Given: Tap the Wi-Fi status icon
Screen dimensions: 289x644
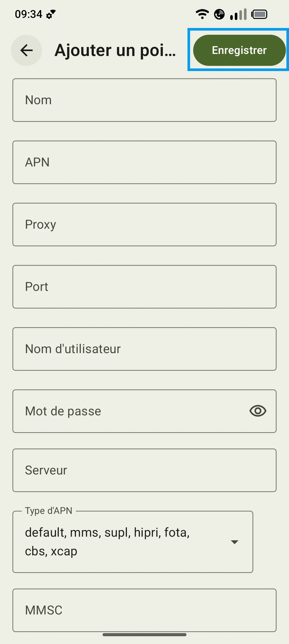Looking at the screenshot, I should point(202,14).
